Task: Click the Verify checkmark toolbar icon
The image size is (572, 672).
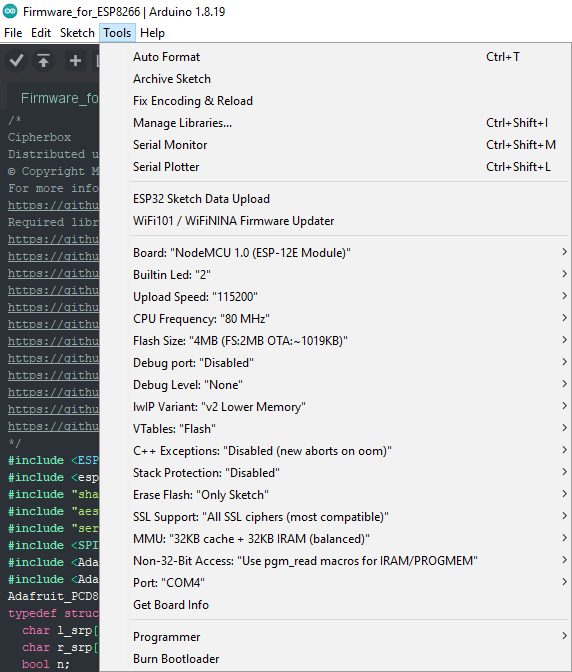Action: [x=16, y=61]
